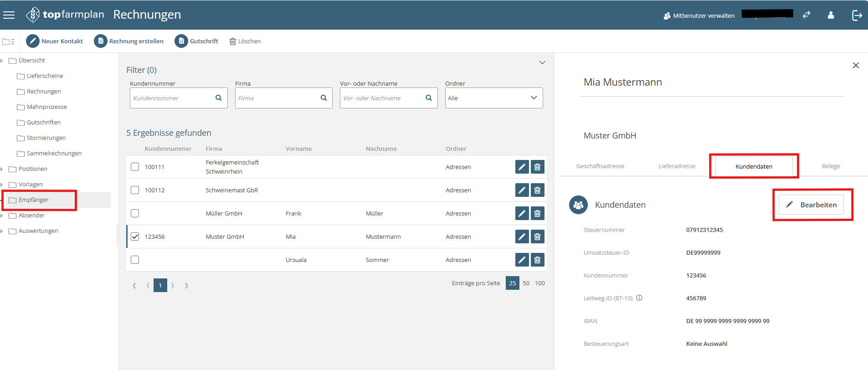Screen dimensions: 868x370
Task: Check the box for customer 100111
Action: click(x=135, y=167)
